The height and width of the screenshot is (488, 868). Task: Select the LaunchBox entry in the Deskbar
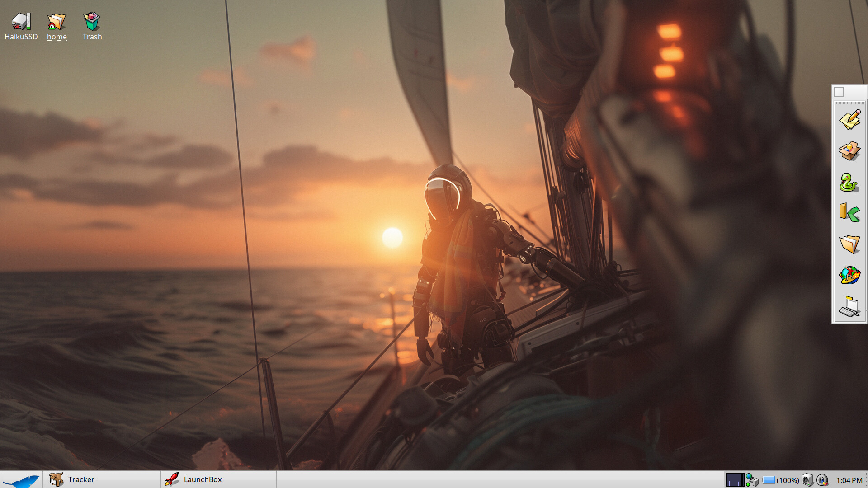click(218, 479)
